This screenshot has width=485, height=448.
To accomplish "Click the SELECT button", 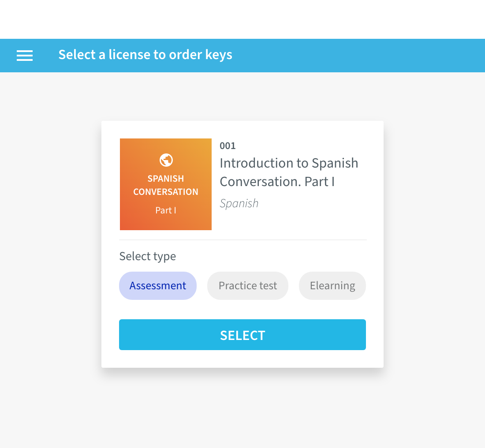I will click(x=242, y=335).
